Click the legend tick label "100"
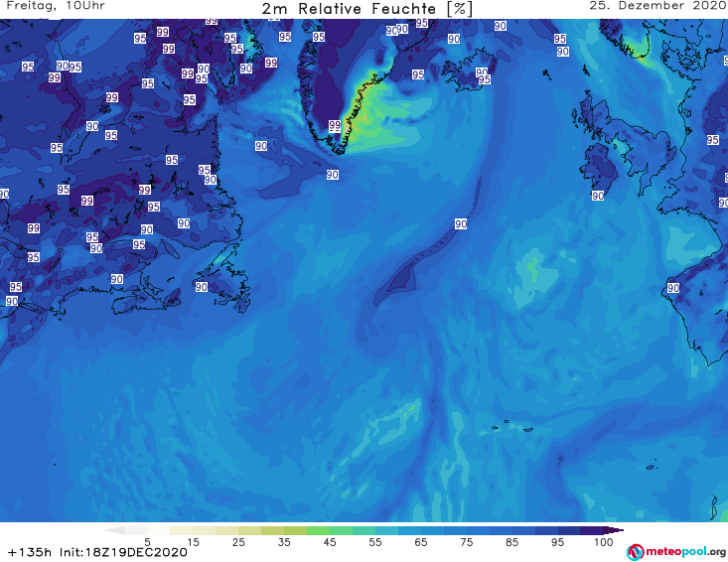This screenshot has height=562, width=728. [x=604, y=542]
